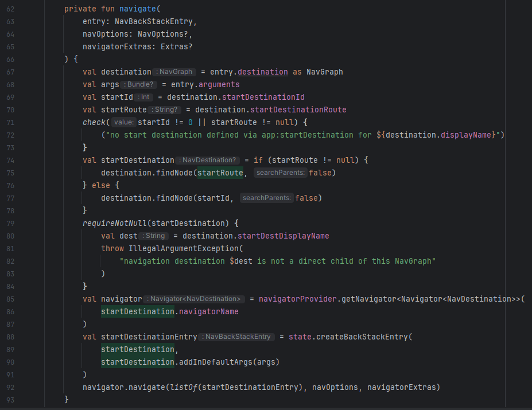Click navigatorProvider on line 85
The width and height of the screenshot is (532, 410).
point(297,299)
